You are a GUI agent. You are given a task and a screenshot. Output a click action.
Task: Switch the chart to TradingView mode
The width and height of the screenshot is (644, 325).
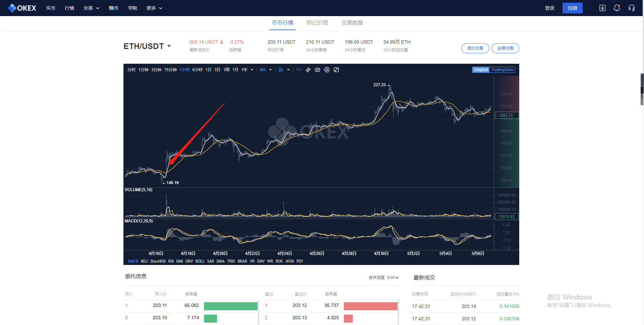502,70
